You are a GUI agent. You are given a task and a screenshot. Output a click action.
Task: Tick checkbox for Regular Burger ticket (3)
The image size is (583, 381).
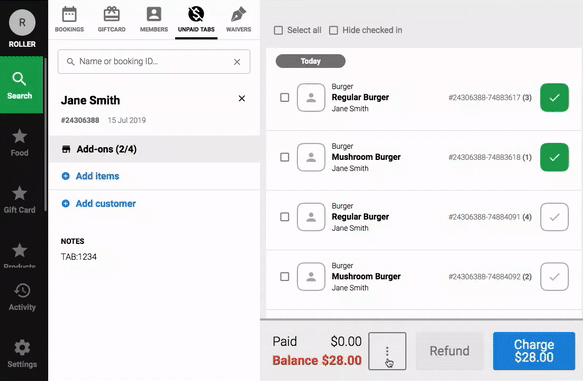(284, 97)
